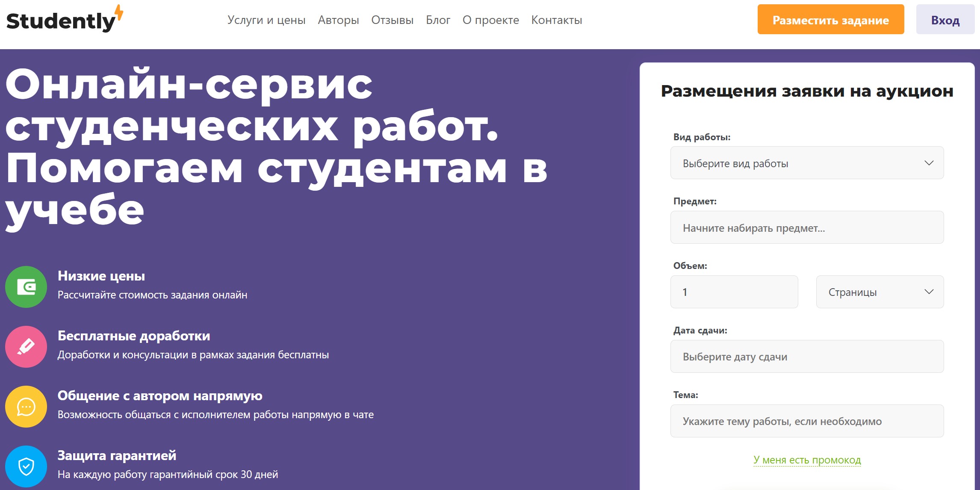Click the yellow chat bubble icon

(x=26, y=407)
